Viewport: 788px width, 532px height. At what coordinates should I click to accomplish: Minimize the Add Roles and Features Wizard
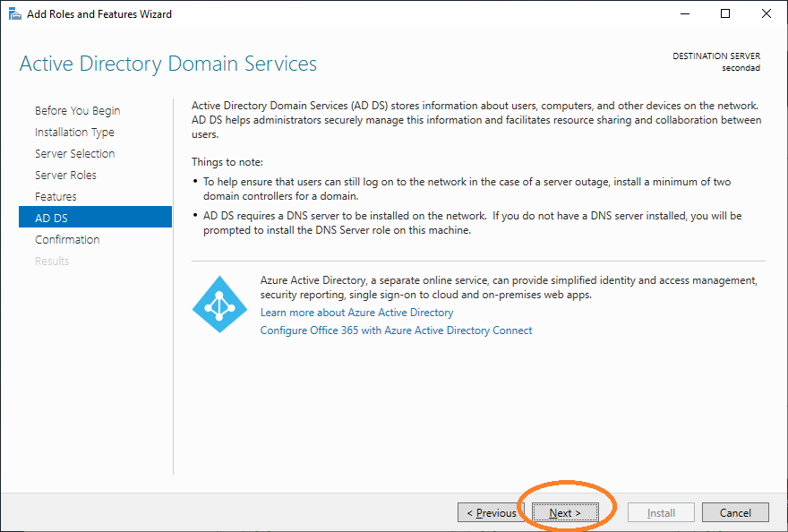(684, 14)
